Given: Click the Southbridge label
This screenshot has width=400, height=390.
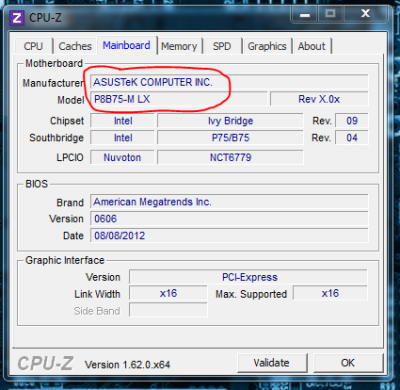Looking at the screenshot, I should click(x=57, y=138).
